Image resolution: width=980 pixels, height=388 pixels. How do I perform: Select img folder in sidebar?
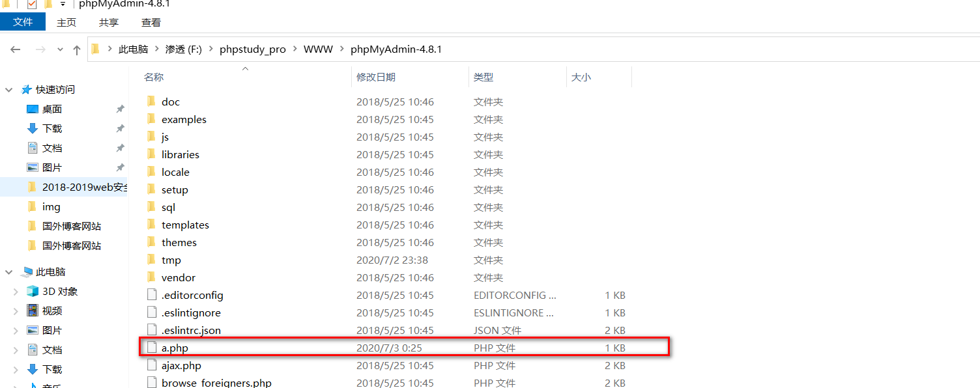(51, 207)
